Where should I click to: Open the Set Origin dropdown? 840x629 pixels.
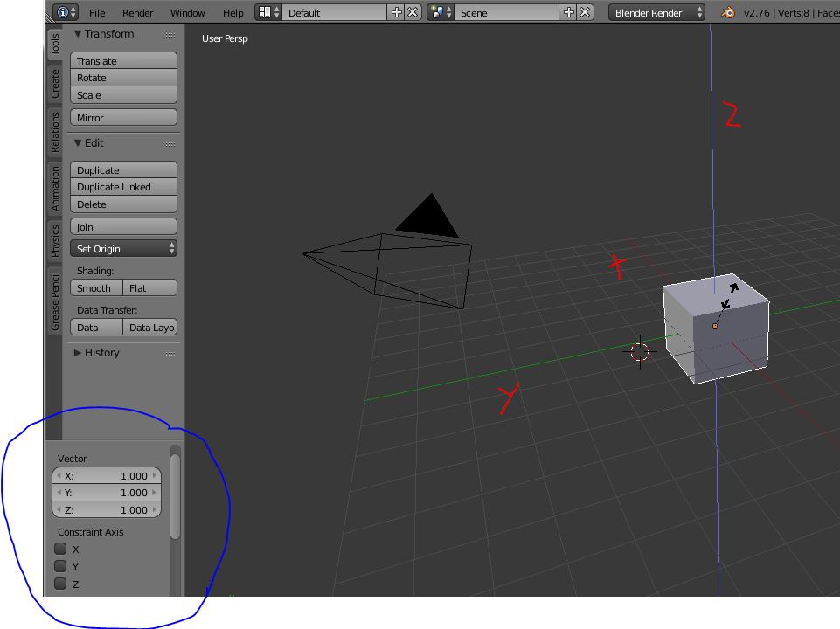(x=122, y=248)
